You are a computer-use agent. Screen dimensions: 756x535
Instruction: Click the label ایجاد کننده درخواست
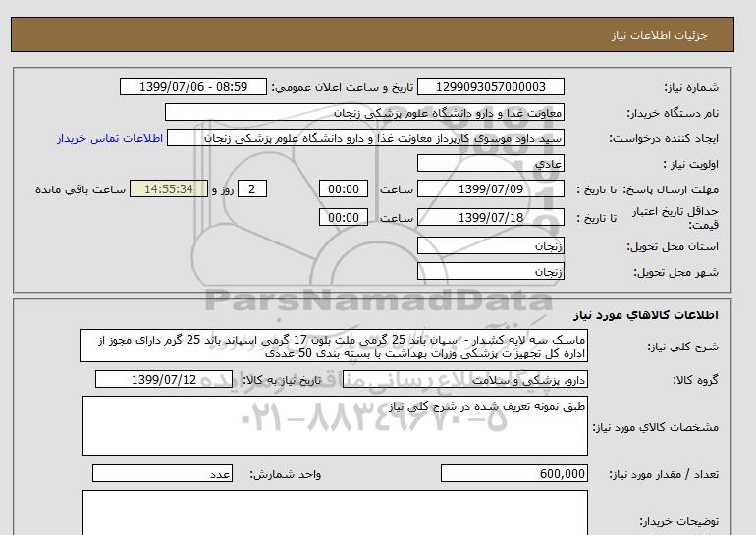point(664,138)
